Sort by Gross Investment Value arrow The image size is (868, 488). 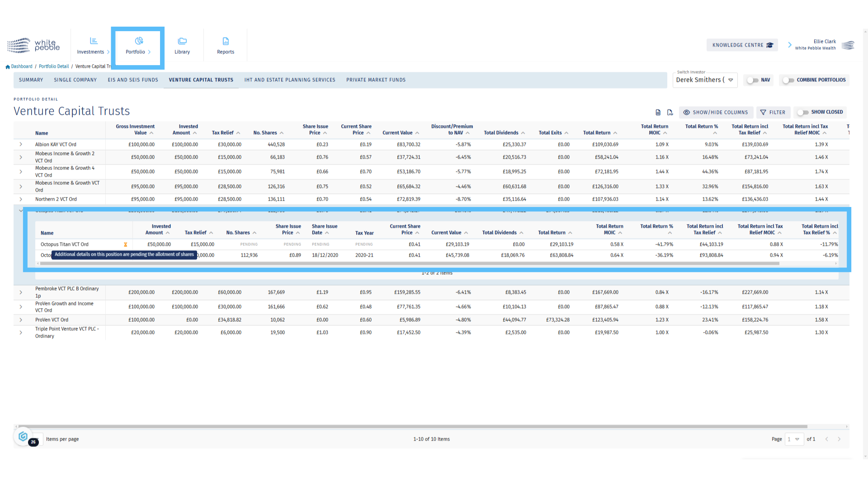(x=151, y=133)
